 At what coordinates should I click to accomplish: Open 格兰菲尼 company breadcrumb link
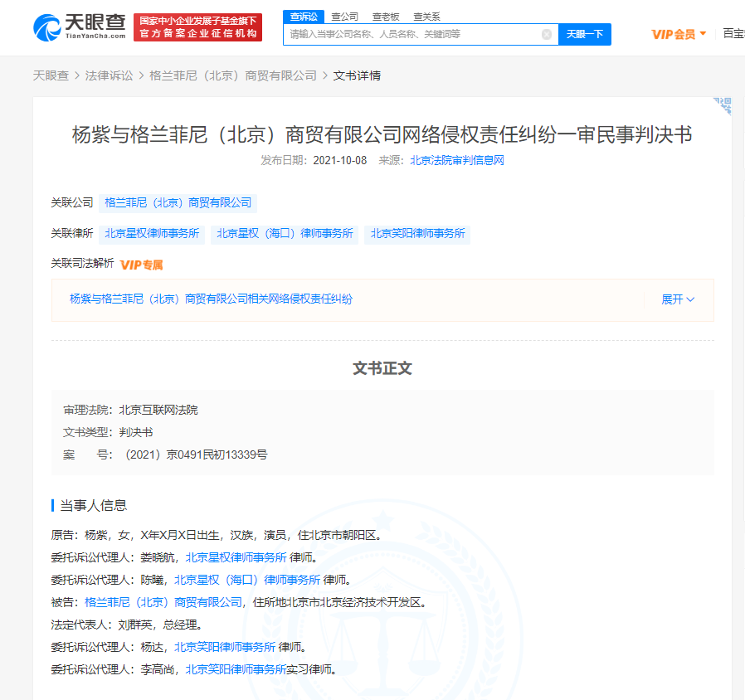pos(233,75)
